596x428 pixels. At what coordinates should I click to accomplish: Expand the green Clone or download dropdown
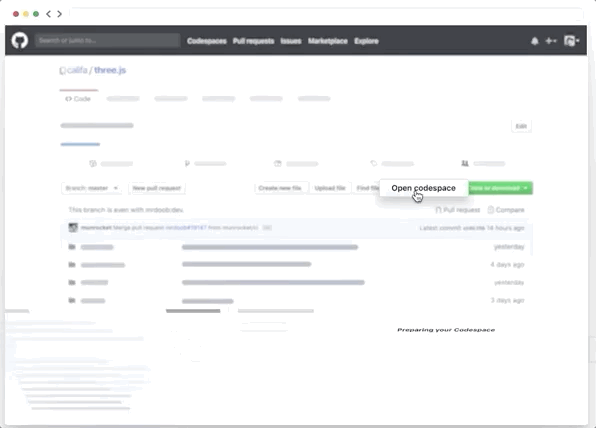tap(500, 188)
